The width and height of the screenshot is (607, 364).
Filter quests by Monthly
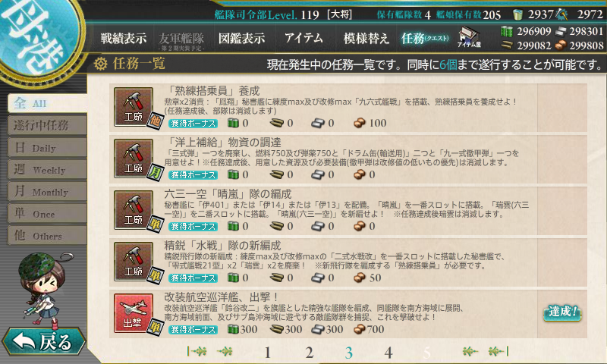(47, 191)
